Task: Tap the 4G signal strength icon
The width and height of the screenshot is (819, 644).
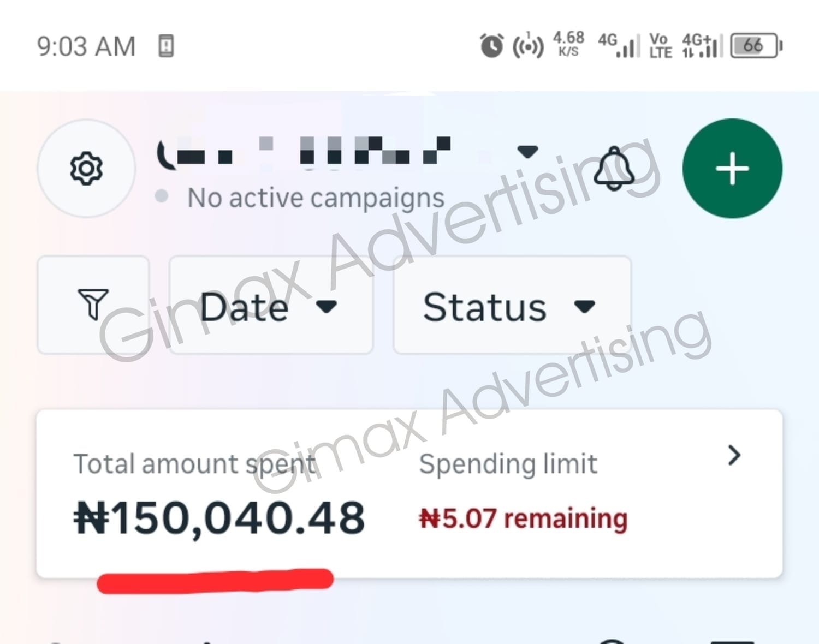Action: point(619,45)
